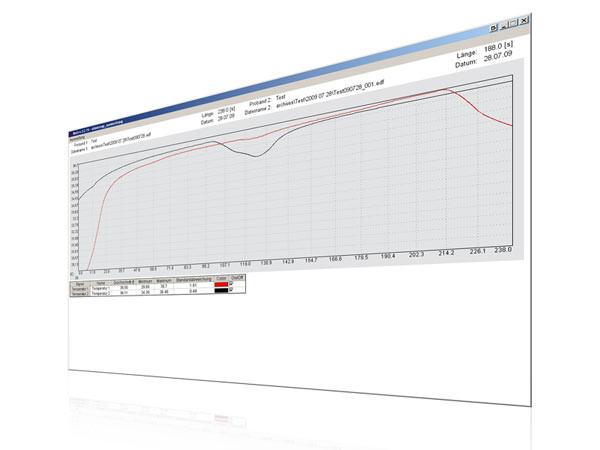
Task: Click the 214.2 x-axis label
Action: [447, 253]
